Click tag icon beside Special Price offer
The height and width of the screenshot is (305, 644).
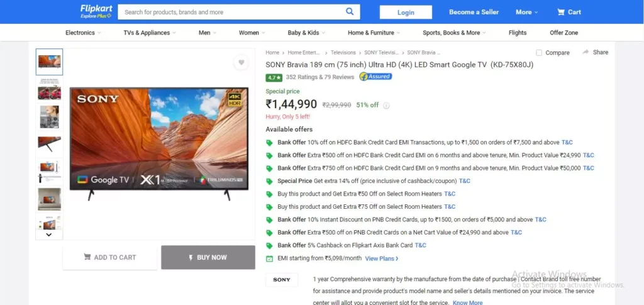[269, 181]
